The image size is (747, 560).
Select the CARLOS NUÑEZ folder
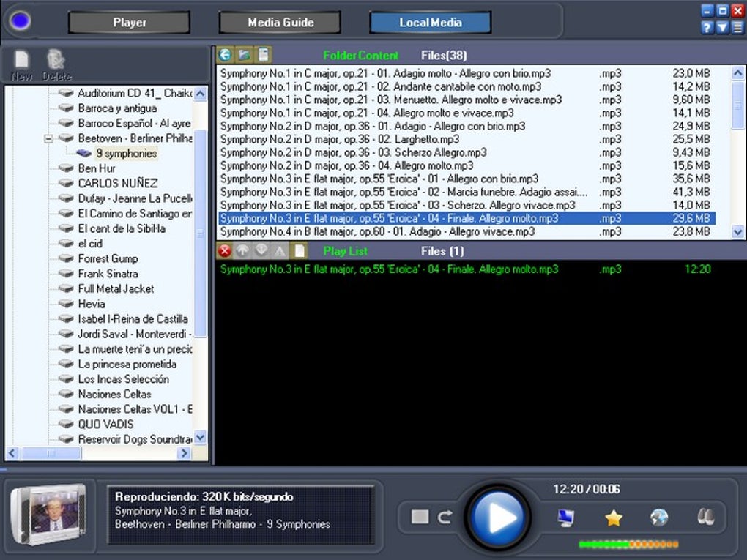pos(118,183)
